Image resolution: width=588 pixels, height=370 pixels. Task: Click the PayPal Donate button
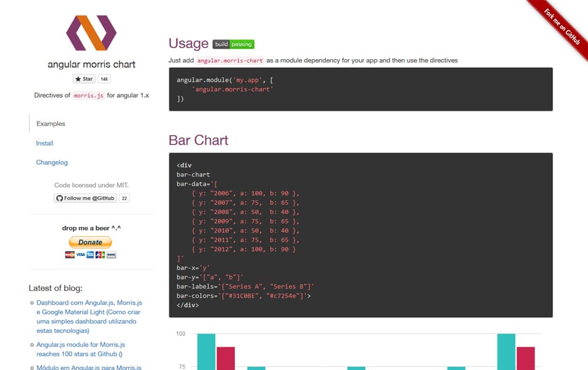click(91, 242)
